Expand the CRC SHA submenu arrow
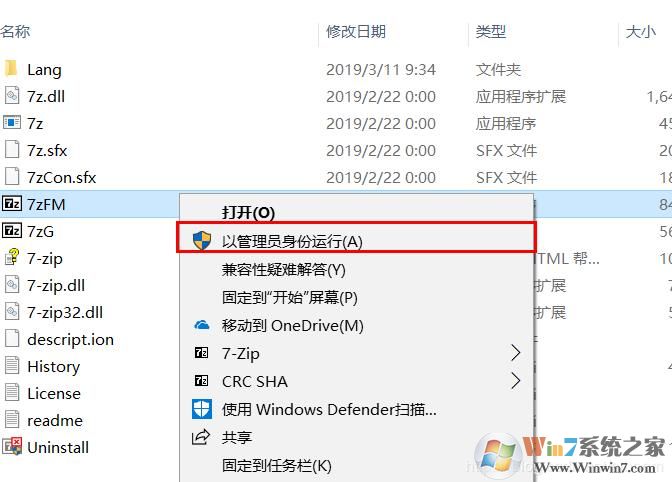The image size is (672, 482). coord(516,381)
